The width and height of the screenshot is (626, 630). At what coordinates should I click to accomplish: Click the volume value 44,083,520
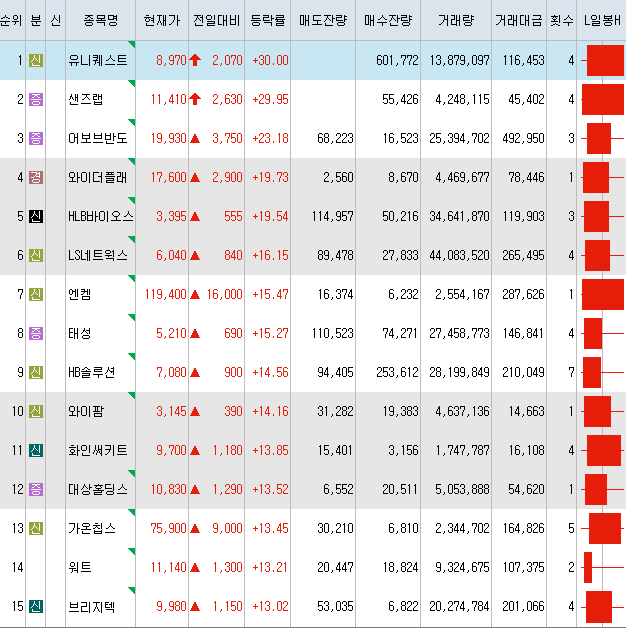[459, 255]
